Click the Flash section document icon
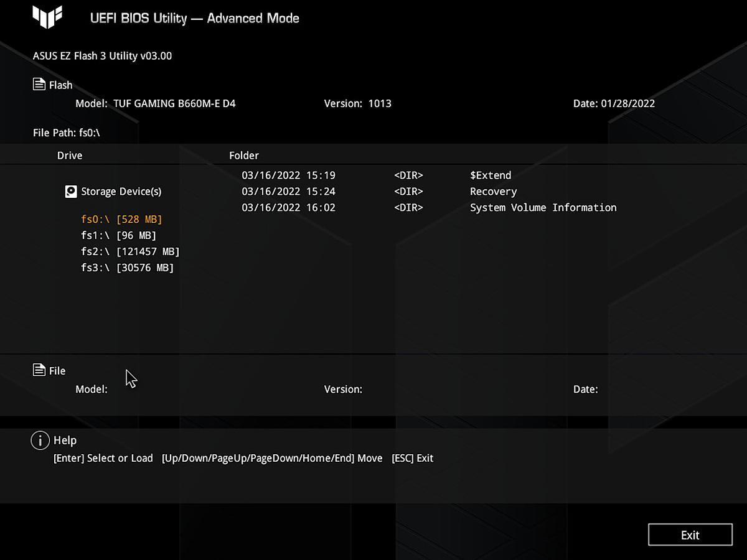Viewport: 747px width, 560px height. [39, 85]
